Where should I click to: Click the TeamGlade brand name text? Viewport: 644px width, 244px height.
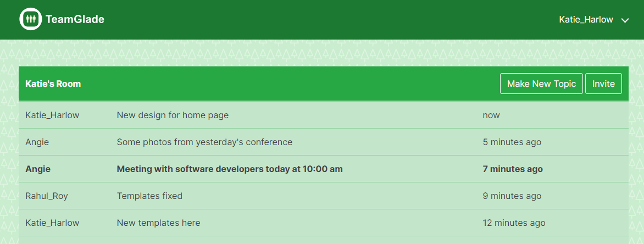click(75, 19)
